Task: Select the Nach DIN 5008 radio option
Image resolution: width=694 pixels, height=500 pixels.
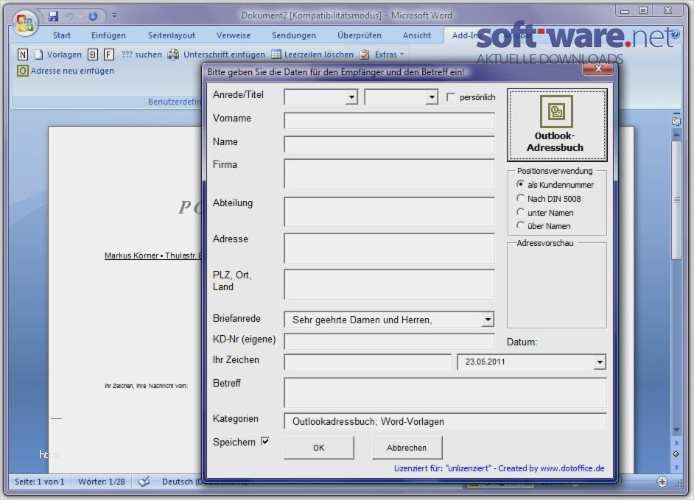Action: (520, 198)
